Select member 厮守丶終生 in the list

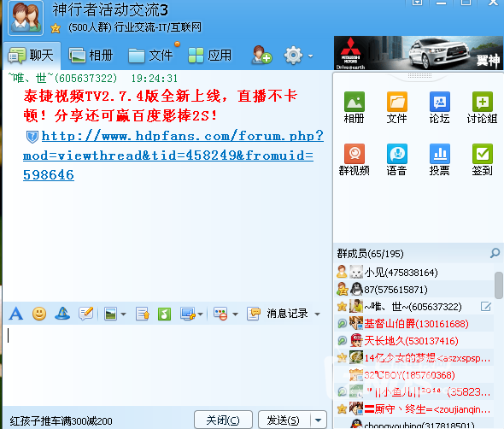pos(414,409)
